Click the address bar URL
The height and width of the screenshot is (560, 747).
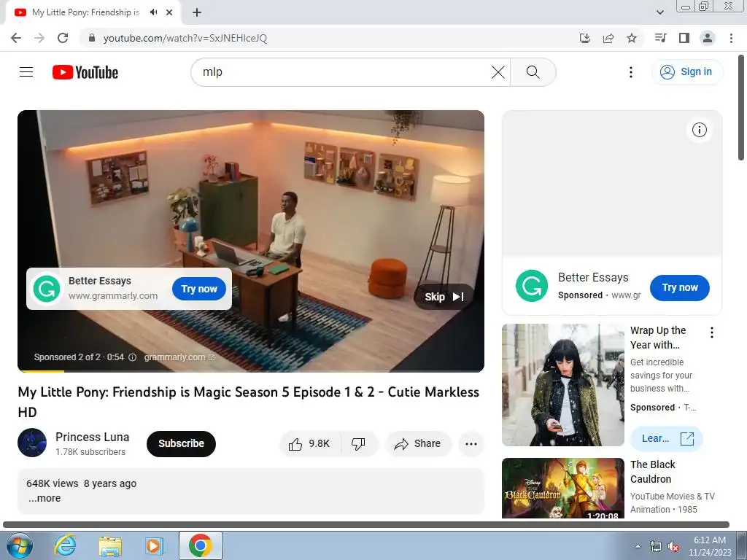(x=185, y=38)
